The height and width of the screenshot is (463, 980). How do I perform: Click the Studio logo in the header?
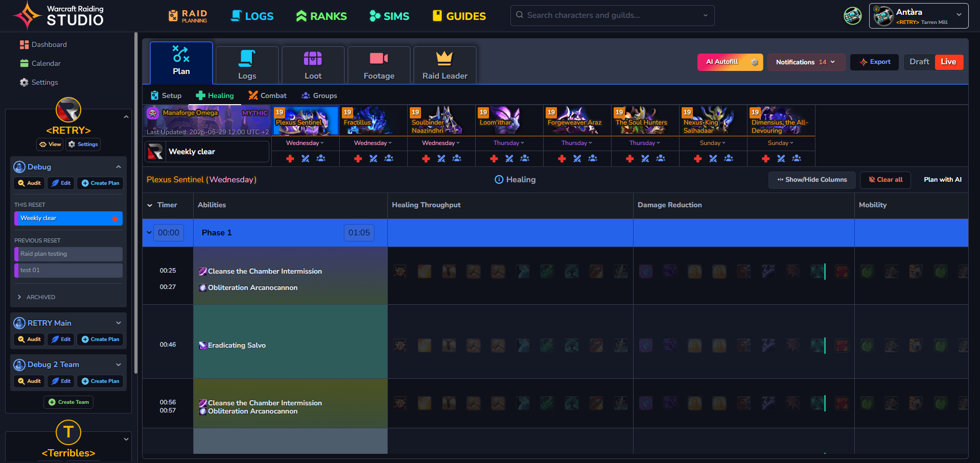click(58, 15)
